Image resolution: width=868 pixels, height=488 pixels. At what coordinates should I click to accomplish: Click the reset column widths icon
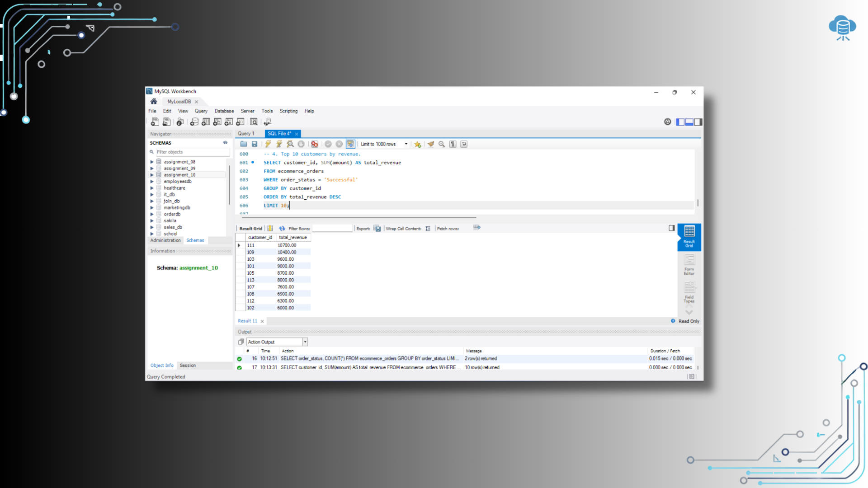point(270,229)
